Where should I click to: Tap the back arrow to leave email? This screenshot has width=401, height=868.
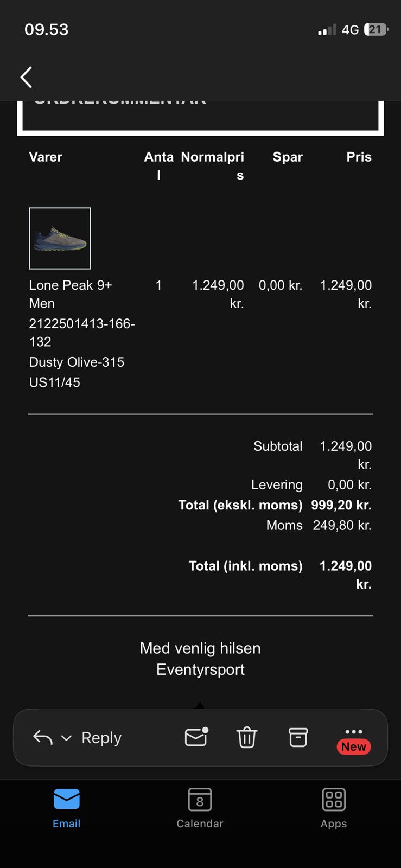pos(26,77)
